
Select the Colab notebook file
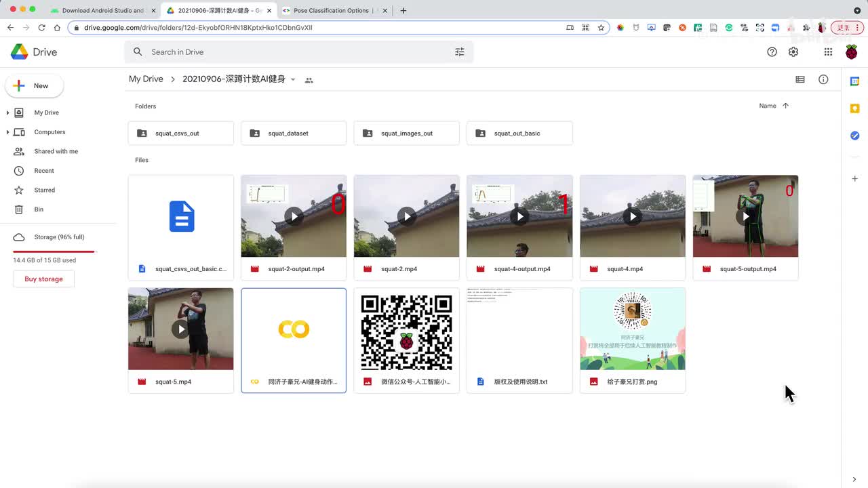(x=294, y=340)
